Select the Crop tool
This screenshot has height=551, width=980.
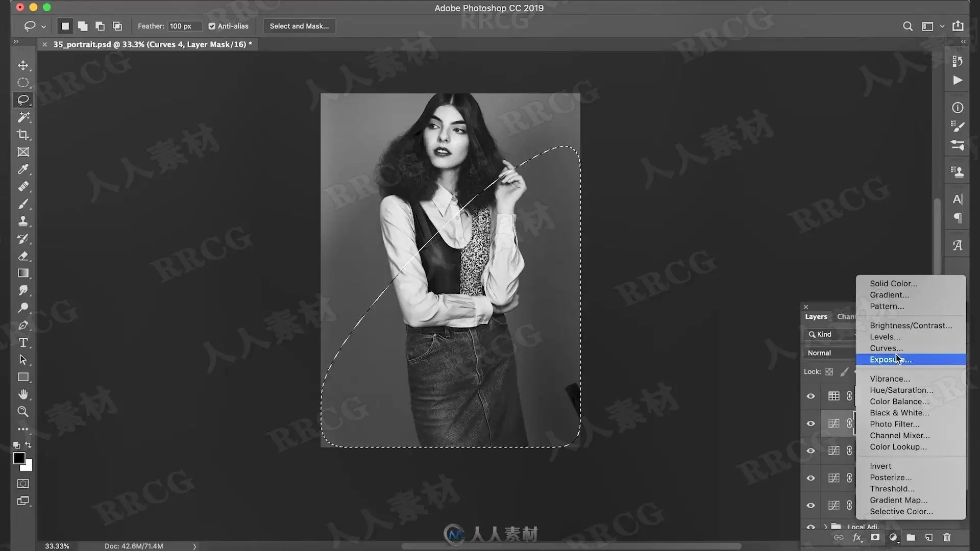tap(23, 135)
